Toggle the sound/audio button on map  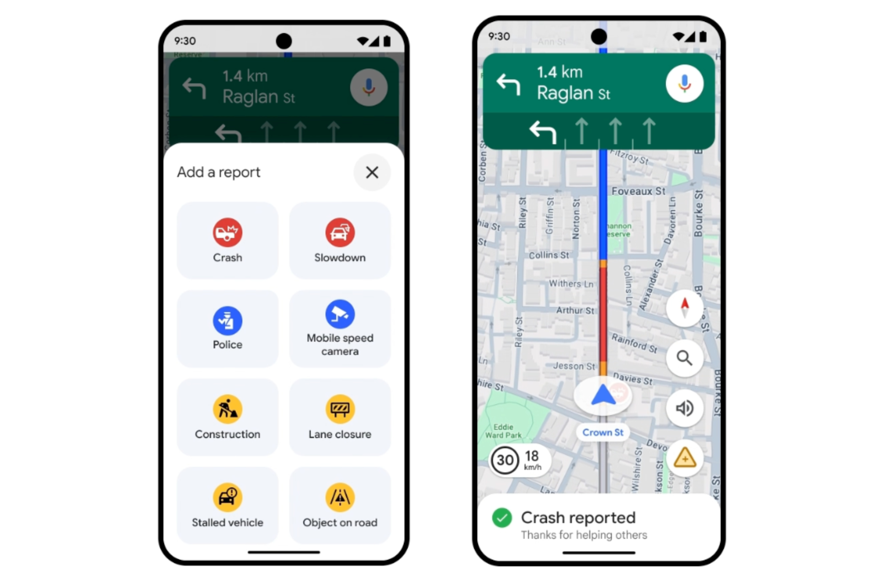point(685,407)
